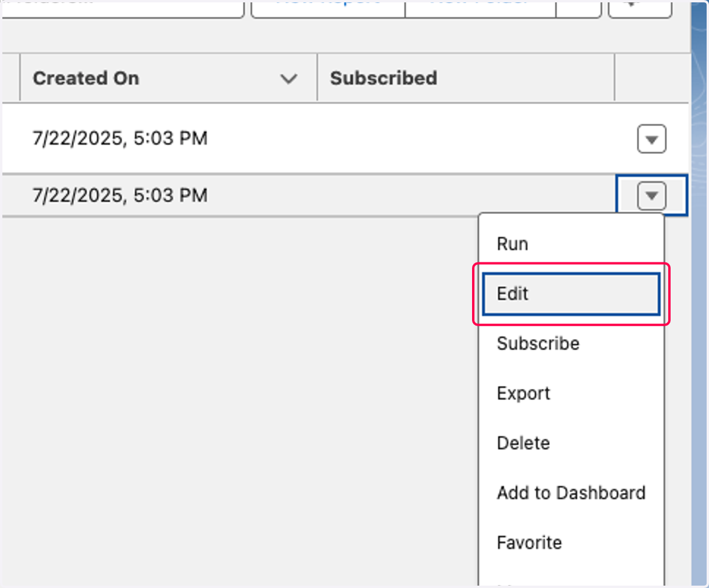
Task: Click the Subscribed column header
Action: (383, 78)
